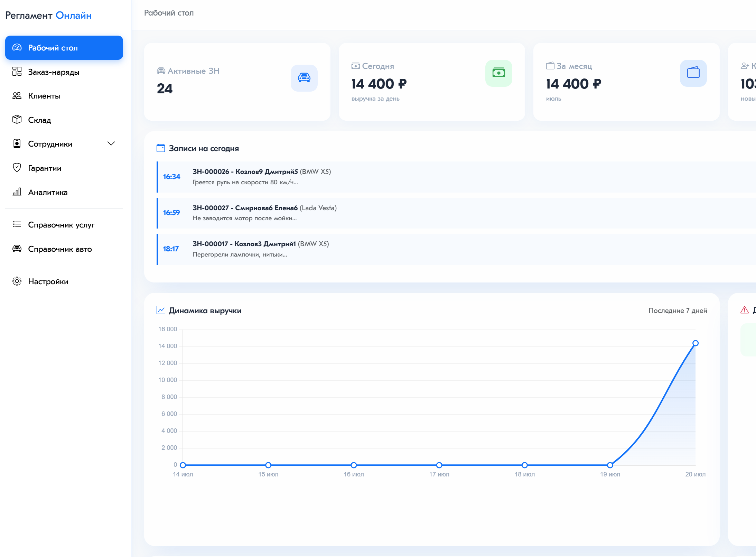Click the Гарантии shield icon
The width and height of the screenshot is (756, 557).
[x=17, y=168]
